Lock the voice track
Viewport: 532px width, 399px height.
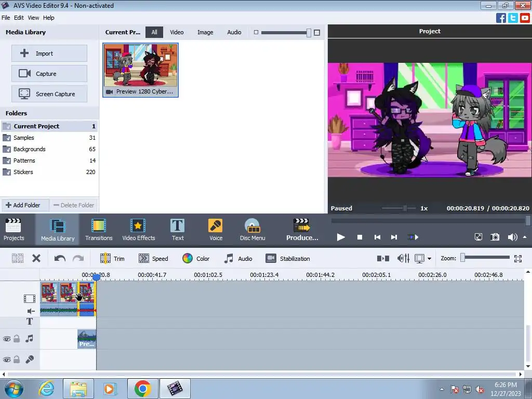point(17,360)
